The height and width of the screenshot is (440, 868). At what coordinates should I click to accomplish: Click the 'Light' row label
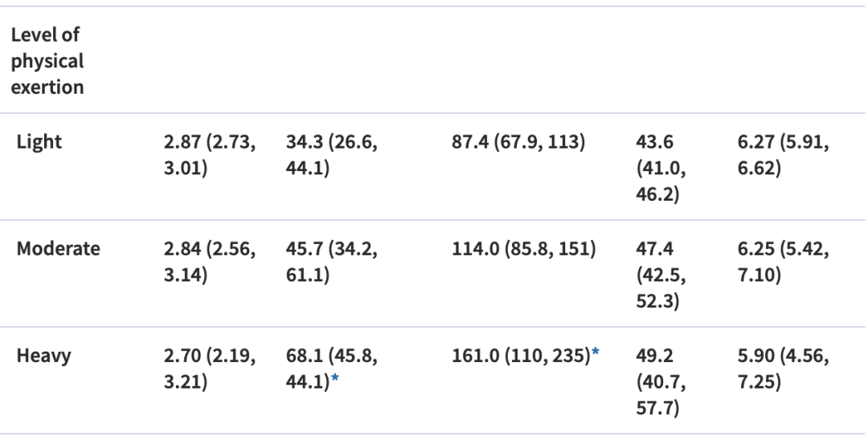tap(40, 142)
